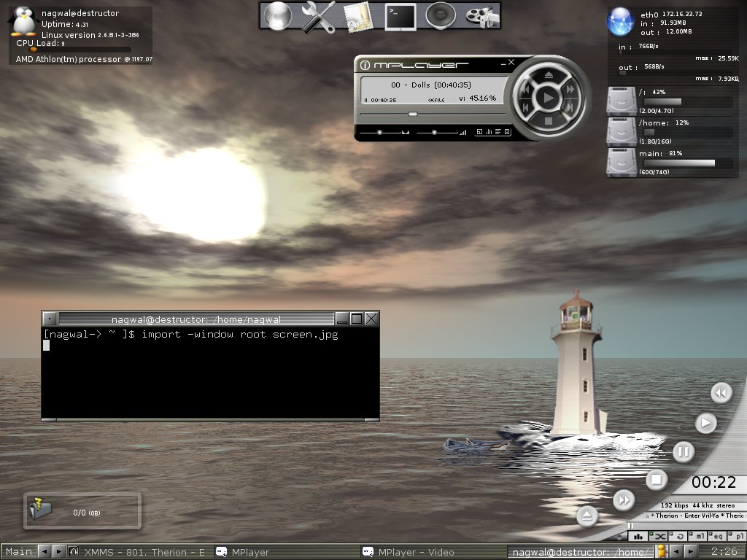Click the main partition disk icon

622,163
